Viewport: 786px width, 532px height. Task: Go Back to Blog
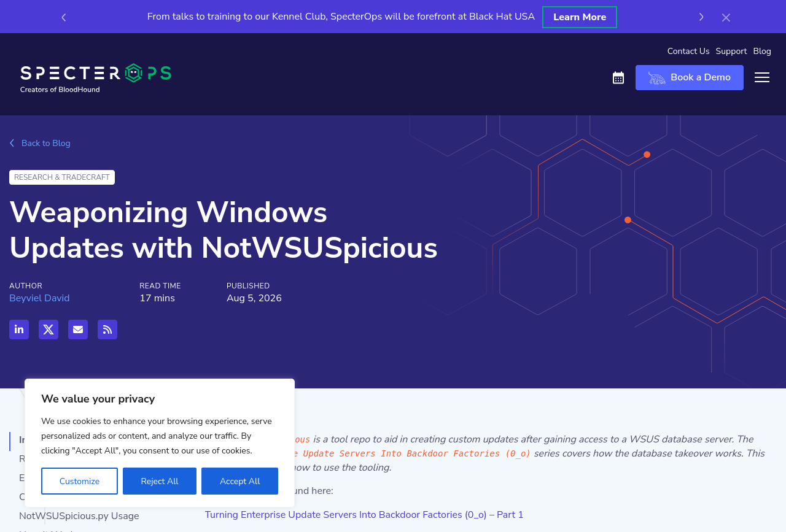40,143
